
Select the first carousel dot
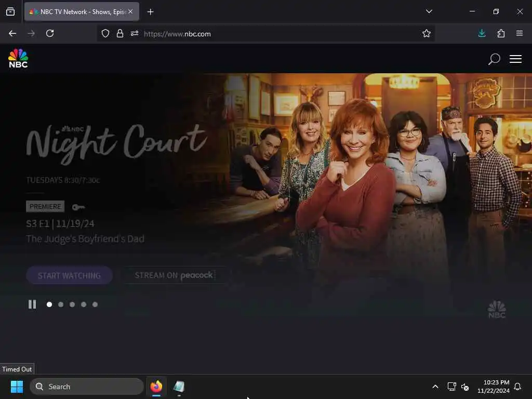click(x=49, y=304)
